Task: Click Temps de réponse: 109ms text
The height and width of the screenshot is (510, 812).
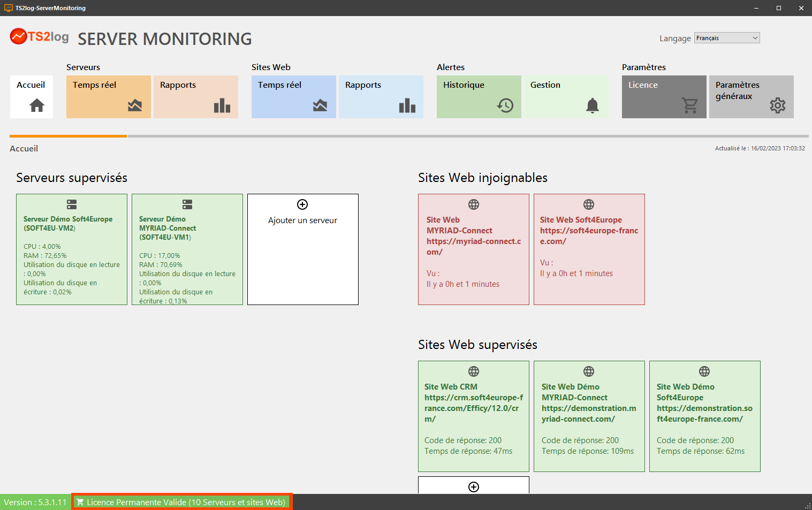Action: pos(588,451)
